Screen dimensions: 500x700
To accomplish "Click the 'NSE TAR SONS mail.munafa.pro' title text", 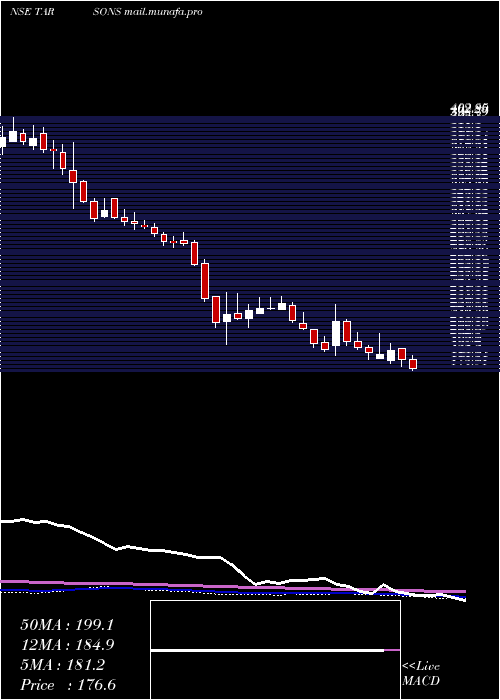I will point(106,12).
